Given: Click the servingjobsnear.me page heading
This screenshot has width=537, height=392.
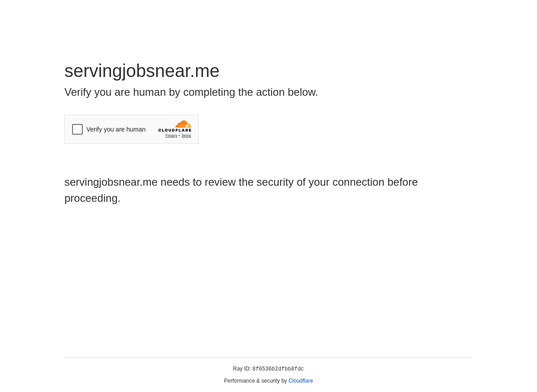Looking at the screenshot, I should point(142,71).
